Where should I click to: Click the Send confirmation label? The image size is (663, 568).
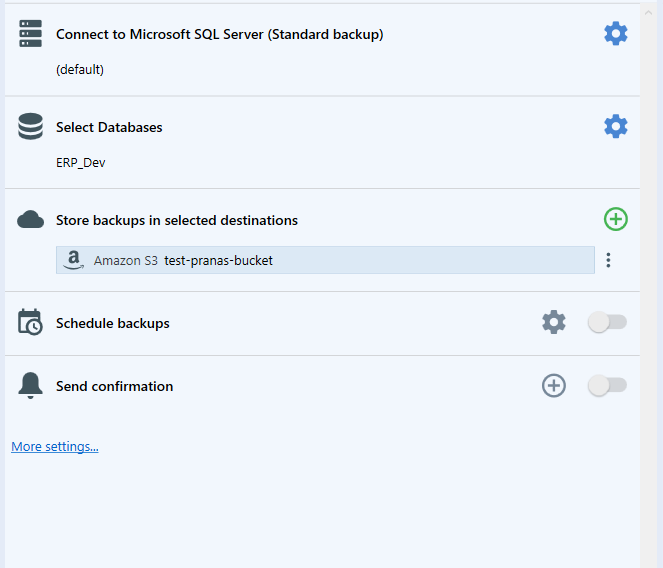[114, 386]
